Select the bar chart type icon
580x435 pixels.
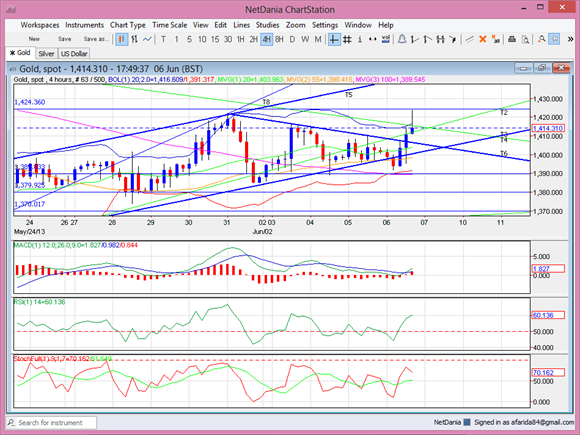tap(135, 39)
